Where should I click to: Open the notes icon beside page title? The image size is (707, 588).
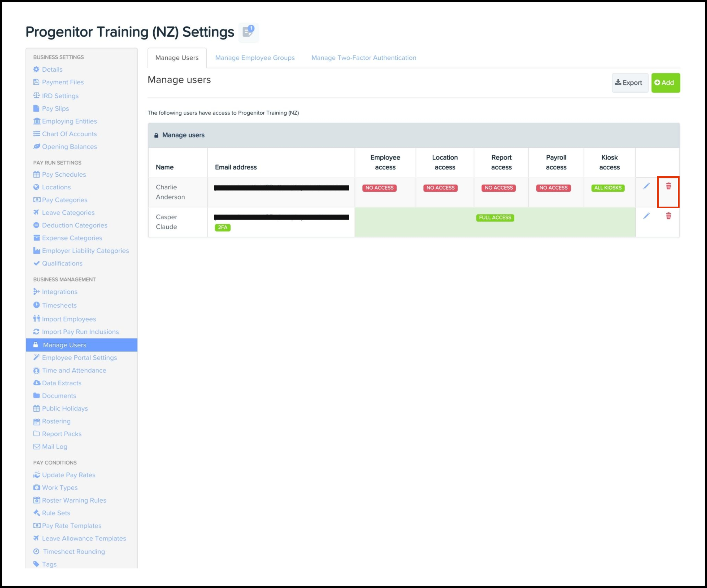[248, 32]
